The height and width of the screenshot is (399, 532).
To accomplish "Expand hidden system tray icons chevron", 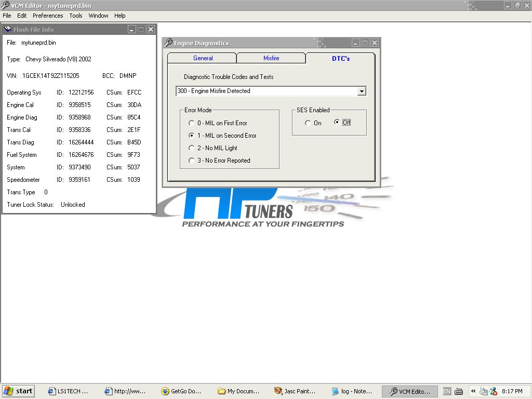I will point(473,391).
